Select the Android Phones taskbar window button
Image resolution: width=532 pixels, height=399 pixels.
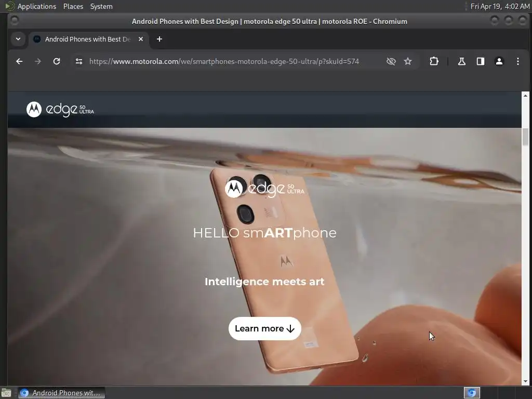point(61,393)
